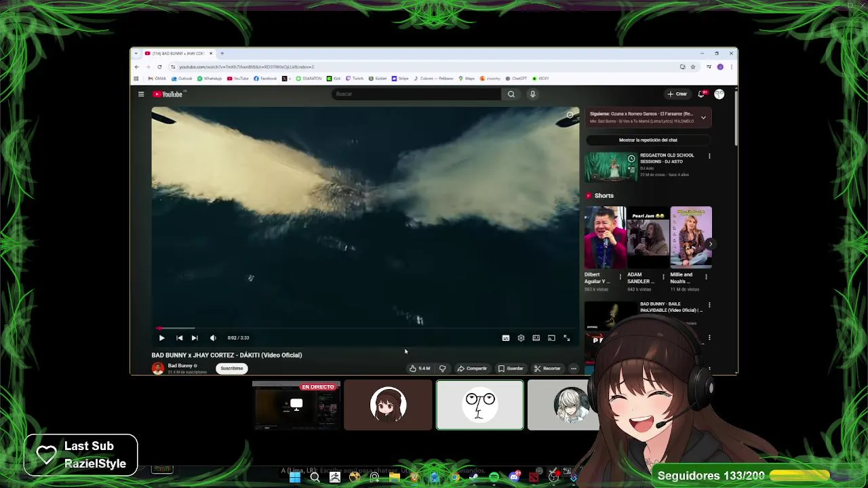The width and height of the screenshot is (868, 488).
Task: Open Reggaeton Old School Sessions video thumbnail
Action: pos(610,167)
